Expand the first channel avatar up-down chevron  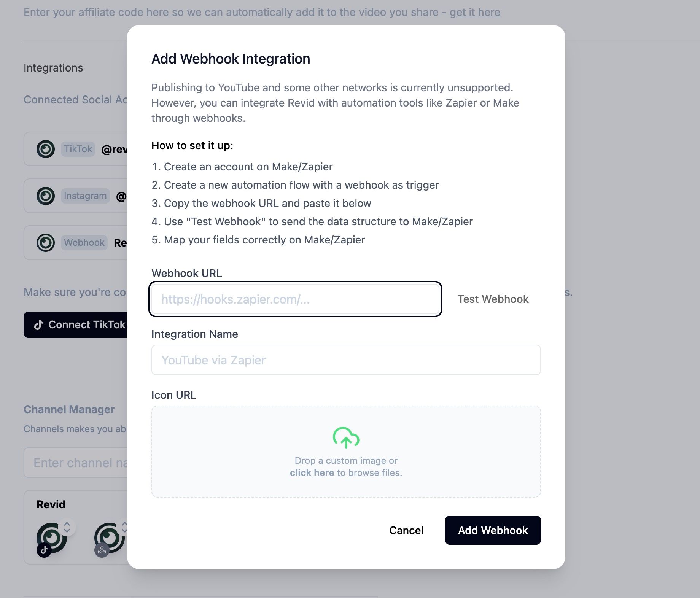tap(67, 527)
